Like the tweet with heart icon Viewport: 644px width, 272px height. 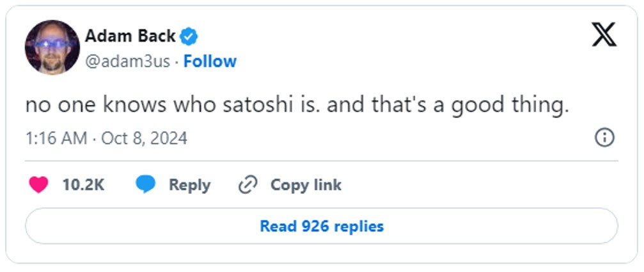coord(39,185)
